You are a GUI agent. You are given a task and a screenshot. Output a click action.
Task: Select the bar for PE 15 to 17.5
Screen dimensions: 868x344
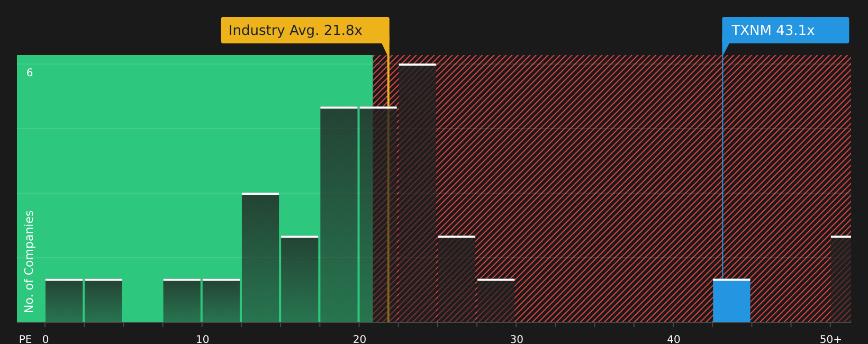click(300, 279)
